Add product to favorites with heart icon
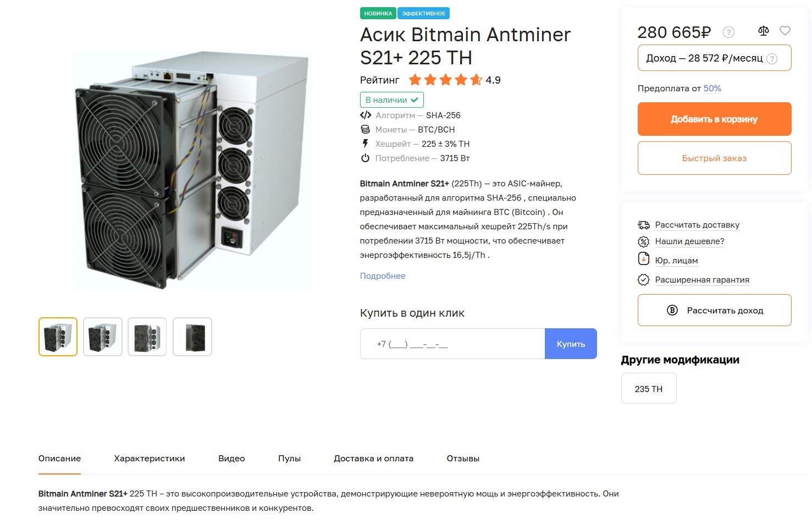The width and height of the screenshot is (812, 524). tap(785, 31)
